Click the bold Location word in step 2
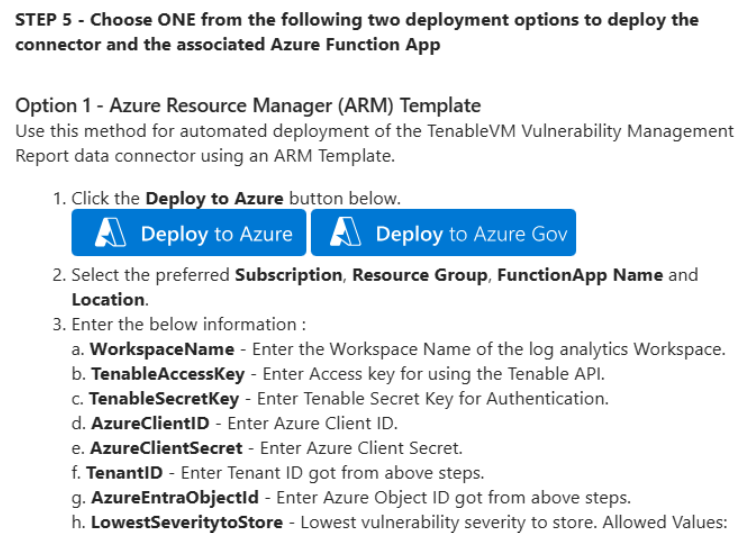 [107, 299]
